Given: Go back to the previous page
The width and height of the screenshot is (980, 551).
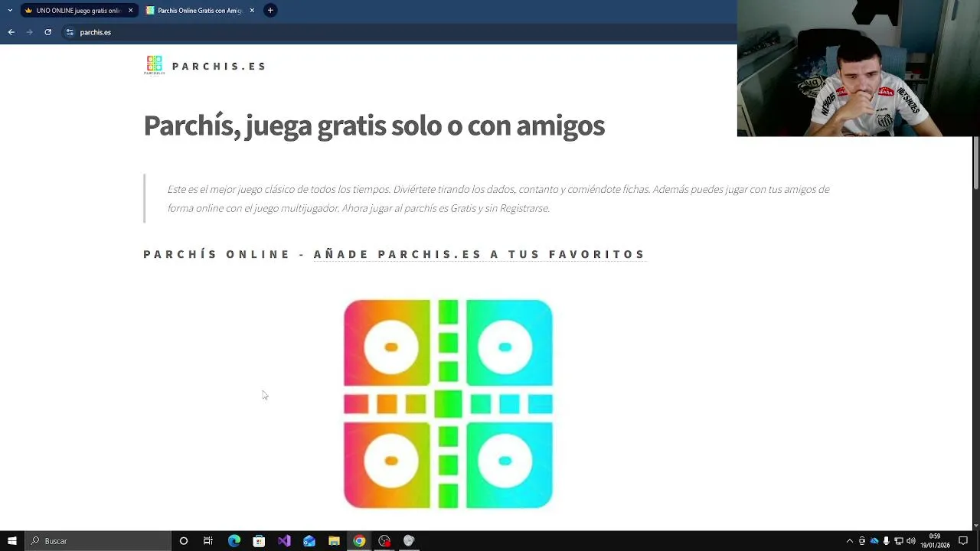Looking at the screenshot, I should 11,32.
